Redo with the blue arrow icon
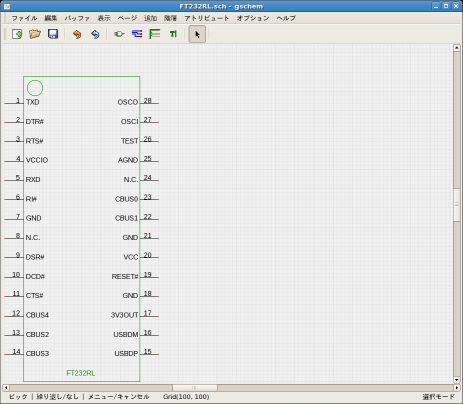This screenshot has height=404, width=463. (95, 34)
